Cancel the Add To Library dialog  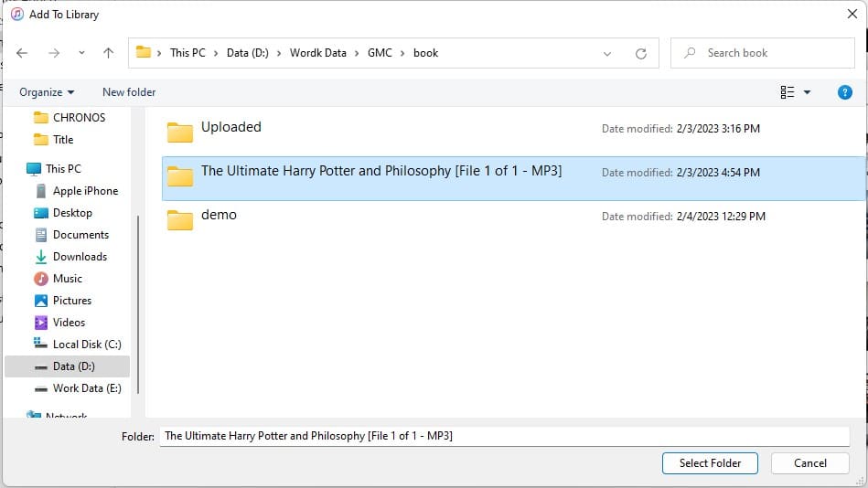pyautogui.click(x=809, y=463)
